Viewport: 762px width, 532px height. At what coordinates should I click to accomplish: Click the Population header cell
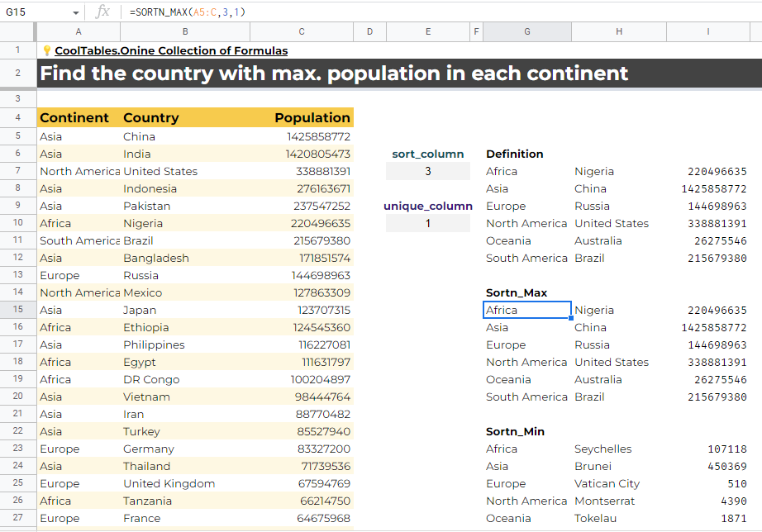click(302, 117)
